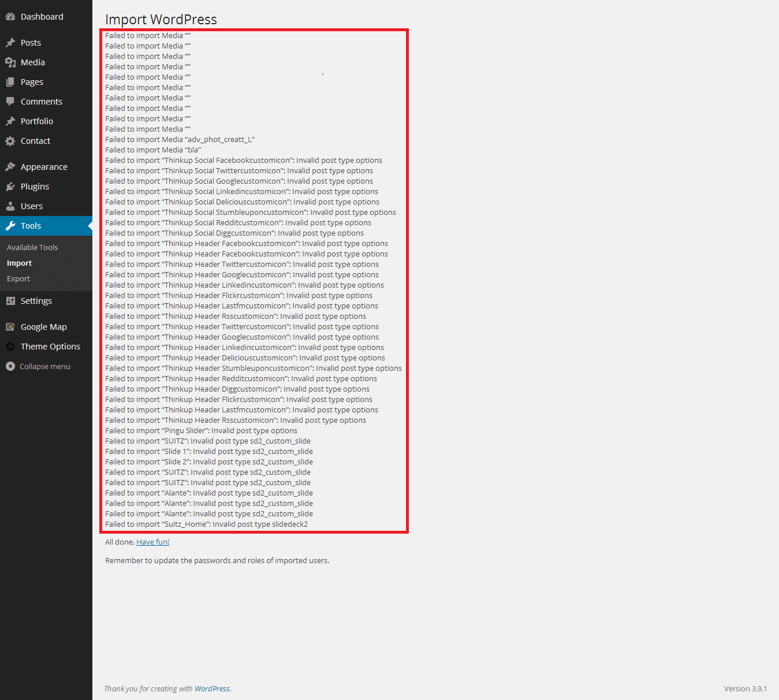Open the Comments menu item
Viewport: 779px width, 700px height.
click(46, 102)
